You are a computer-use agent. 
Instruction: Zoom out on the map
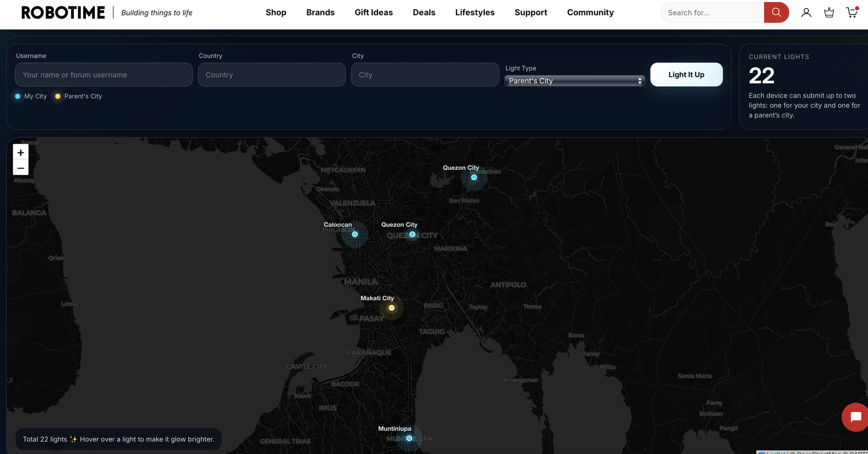tap(21, 168)
